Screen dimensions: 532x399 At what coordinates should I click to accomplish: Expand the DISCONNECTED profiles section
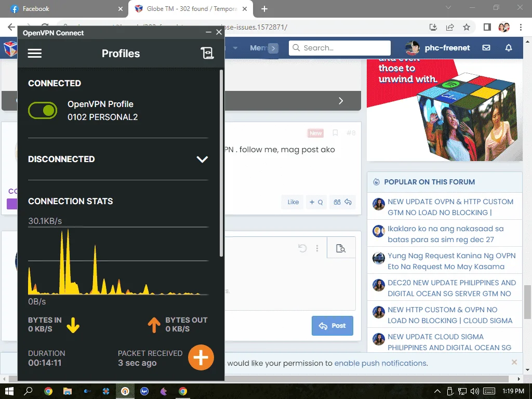202,159
